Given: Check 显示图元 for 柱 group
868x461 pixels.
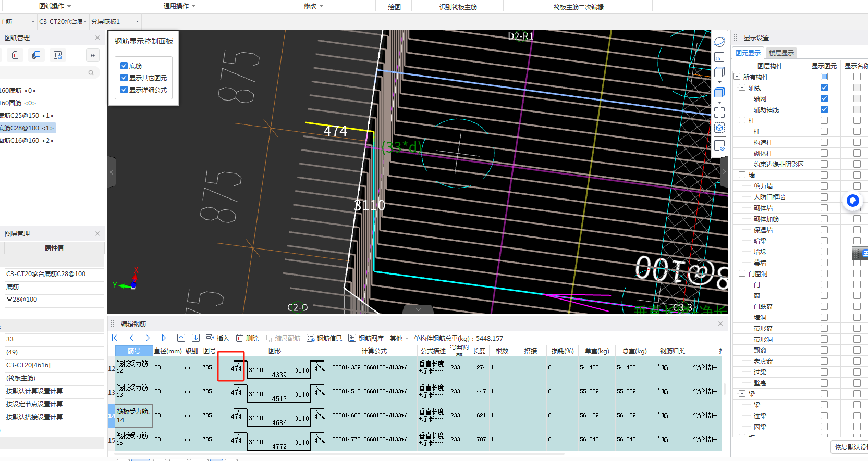Looking at the screenshot, I should pyautogui.click(x=824, y=120).
